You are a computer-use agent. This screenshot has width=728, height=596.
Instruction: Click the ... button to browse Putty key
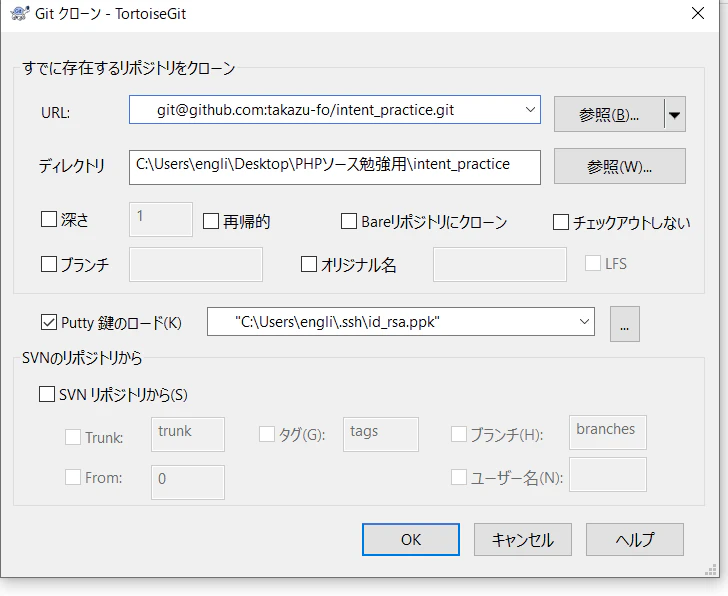(x=624, y=324)
